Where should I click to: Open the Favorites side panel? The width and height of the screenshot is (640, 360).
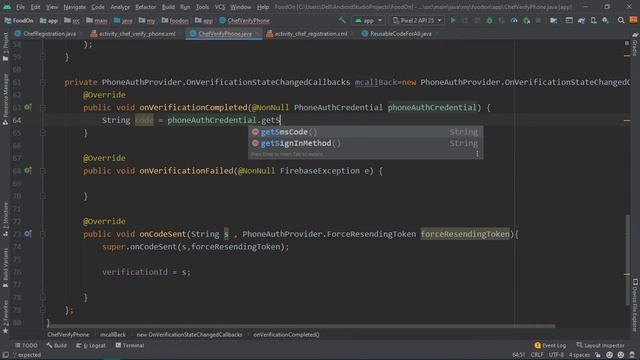pos(5,317)
